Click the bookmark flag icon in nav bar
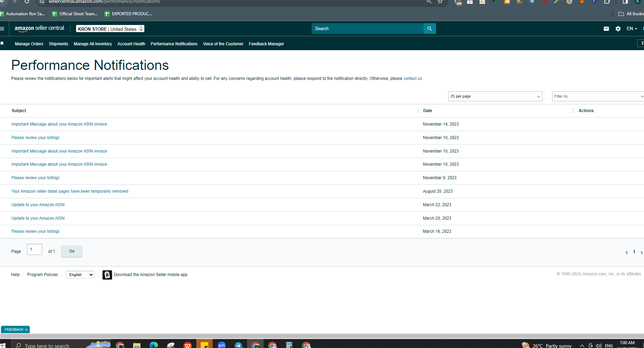The height and width of the screenshot is (348, 644). point(2,43)
